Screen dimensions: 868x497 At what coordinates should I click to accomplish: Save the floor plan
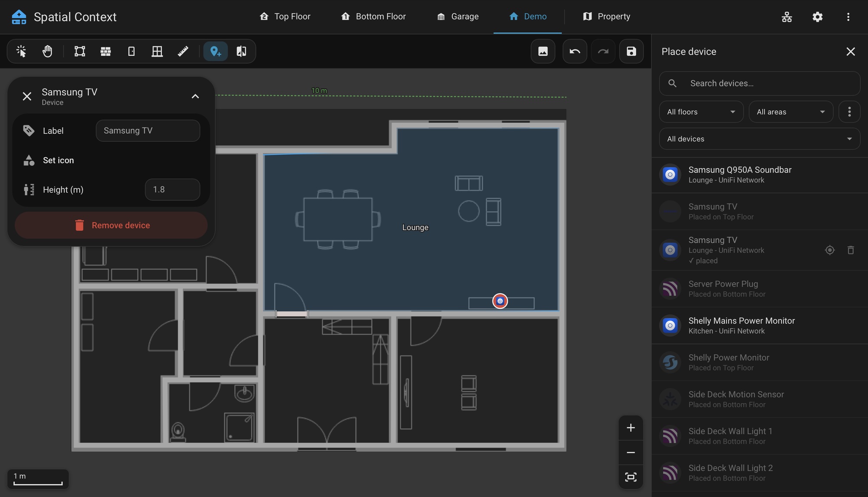pos(631,51)
